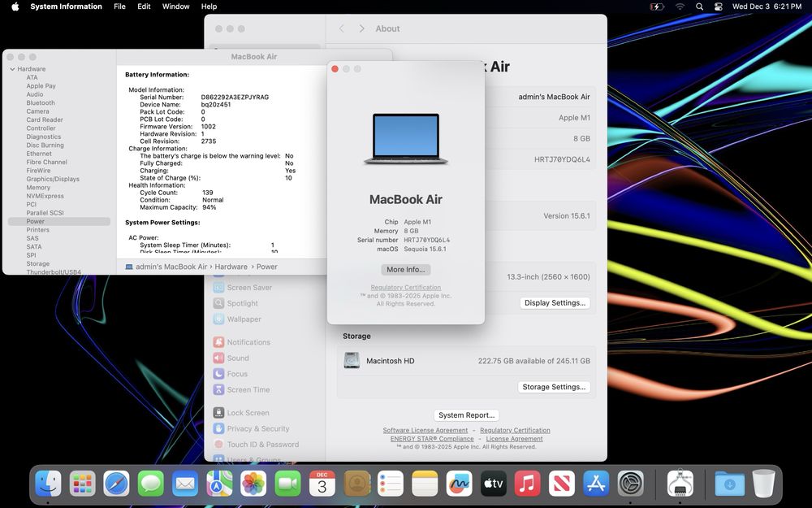Select Graphics/Displays in hardware list
The width and height of the screenshot is (812, 508).
(x=53, y=179)
